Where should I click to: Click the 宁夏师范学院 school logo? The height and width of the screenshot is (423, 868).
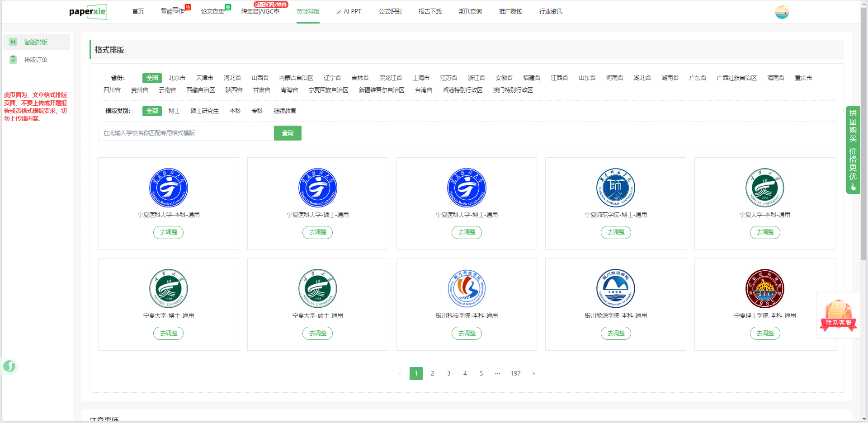615,188
